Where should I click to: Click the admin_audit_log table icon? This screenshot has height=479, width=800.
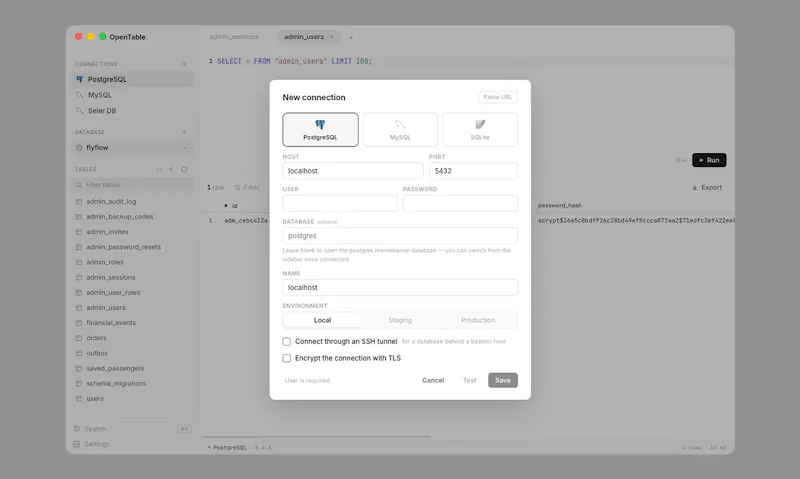pyautogui.click(x=79, y=201)
